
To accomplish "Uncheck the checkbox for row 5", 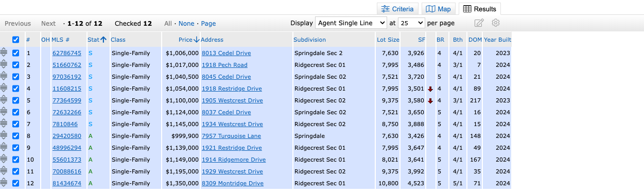I will (x=15, y=100).
